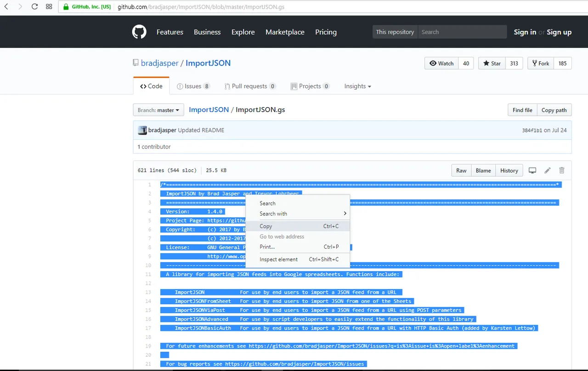
Task: Click the repository book icon beside bradjasper
Action: [136, 63]
